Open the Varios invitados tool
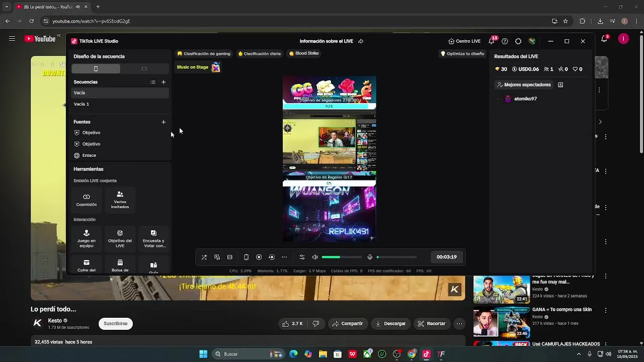This screenshot has width=644, height=362. pyautogui.click(x=120, y=200)
